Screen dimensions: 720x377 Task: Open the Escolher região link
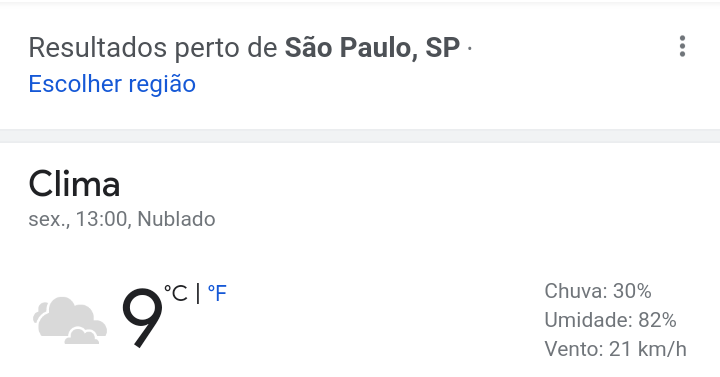pos(112,84)
